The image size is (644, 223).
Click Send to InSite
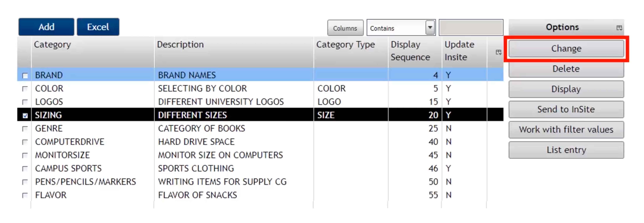[x=566, y=109]
